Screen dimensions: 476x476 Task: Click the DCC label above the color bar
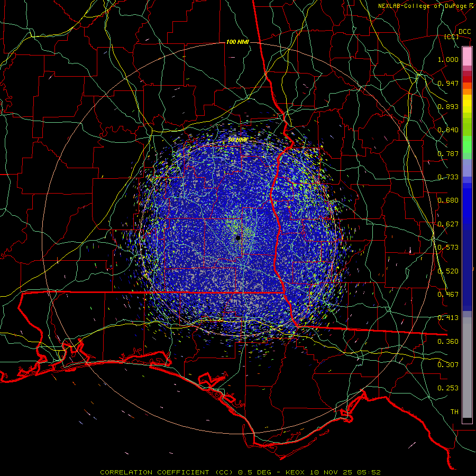point(464,32)
